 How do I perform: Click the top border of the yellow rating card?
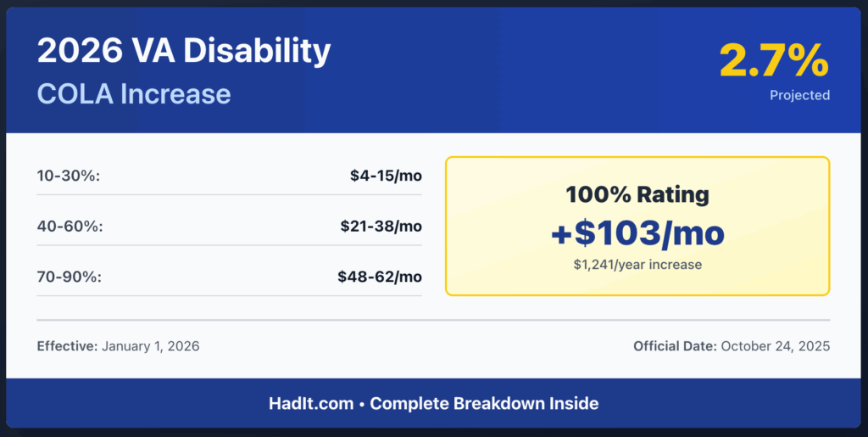(x=637, y=158)
